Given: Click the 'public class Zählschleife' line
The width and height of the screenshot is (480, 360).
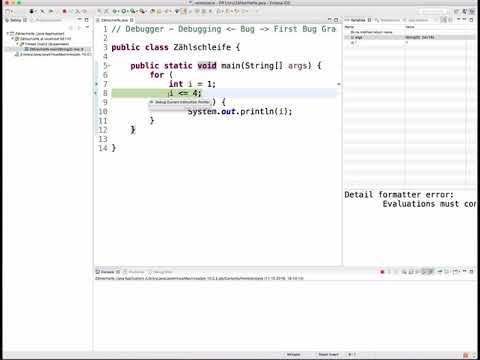Looking at the screenshot, I should (x=175, y=47).
